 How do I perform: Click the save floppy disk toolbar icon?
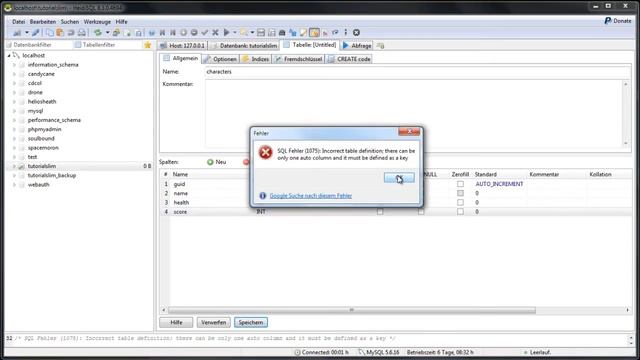tap(261, 33)
